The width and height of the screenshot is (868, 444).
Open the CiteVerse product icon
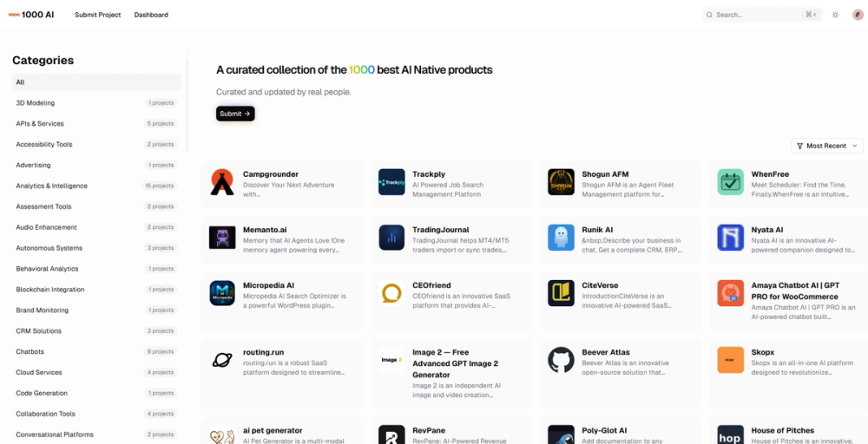coord(561,293)
